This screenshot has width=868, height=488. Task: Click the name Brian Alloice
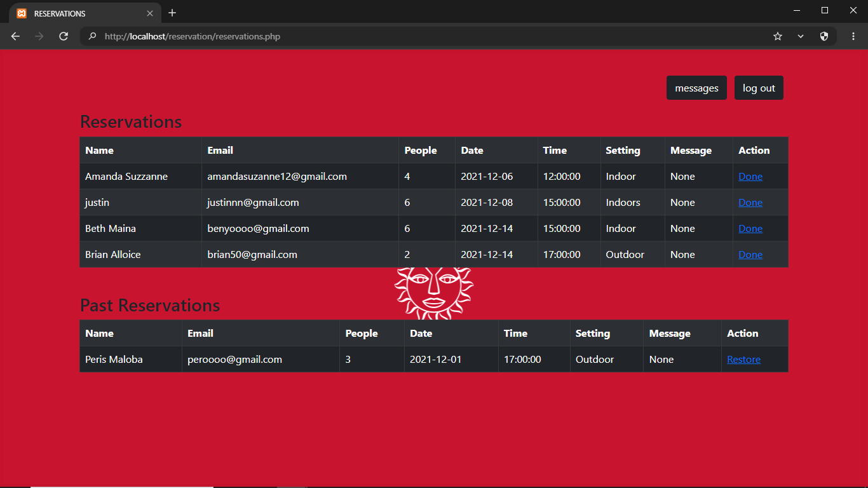click(113, 255)
